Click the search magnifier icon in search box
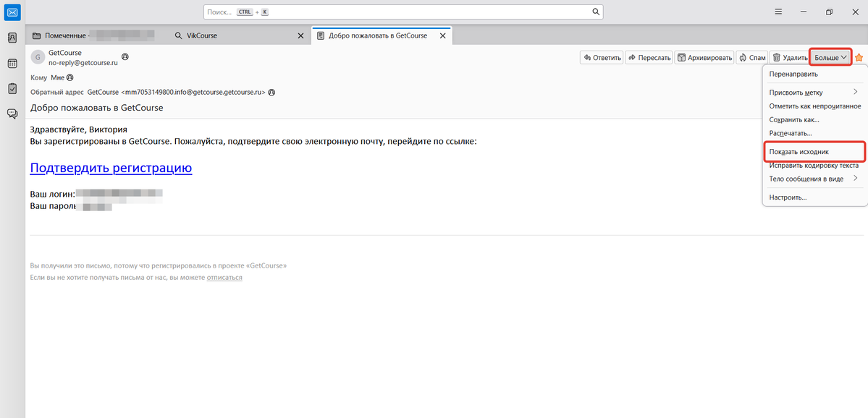The height and width of the screenshot is (418, 868). 596,12
